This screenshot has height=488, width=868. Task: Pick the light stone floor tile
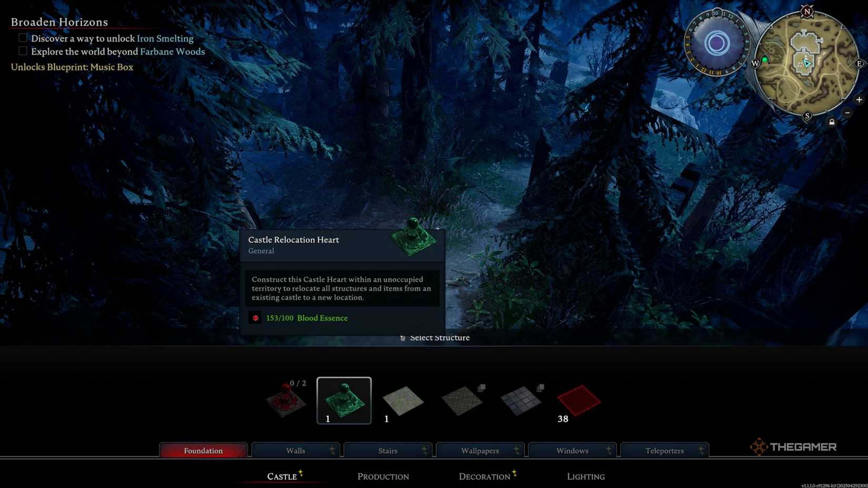pos(403,401)
